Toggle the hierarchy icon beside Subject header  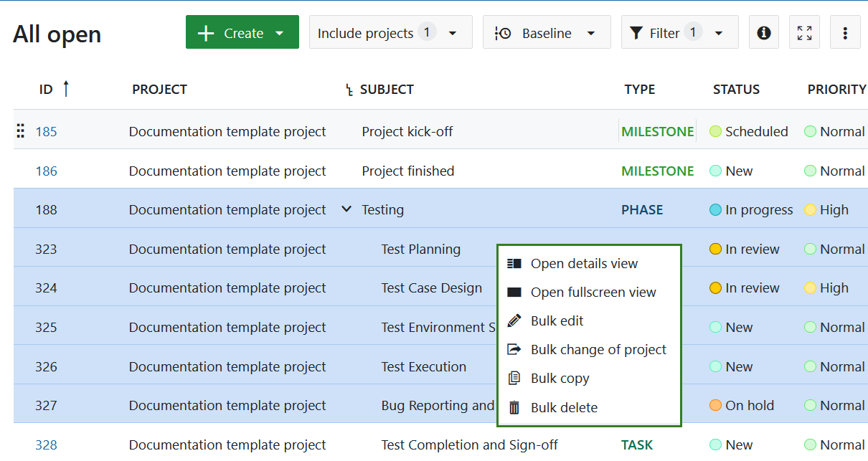point(349,89)
